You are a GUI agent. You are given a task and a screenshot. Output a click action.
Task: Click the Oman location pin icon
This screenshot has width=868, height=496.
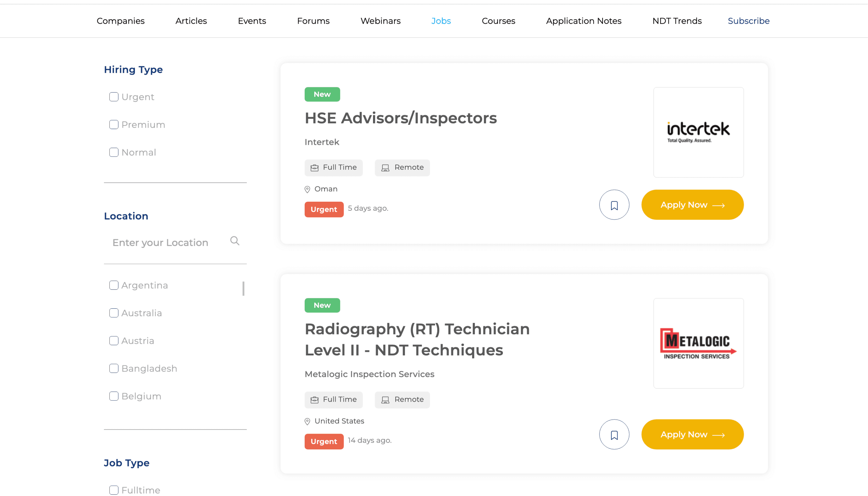tap(307, 190)
